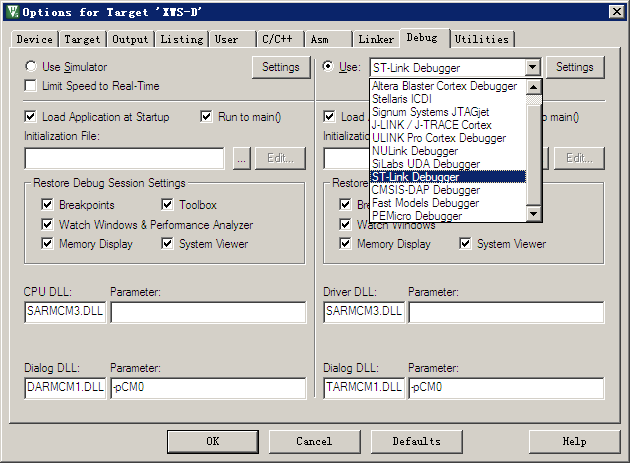Switch to the Target tab
The width and height of the screenshot is (630, 463).
click(x=82, y=39)
